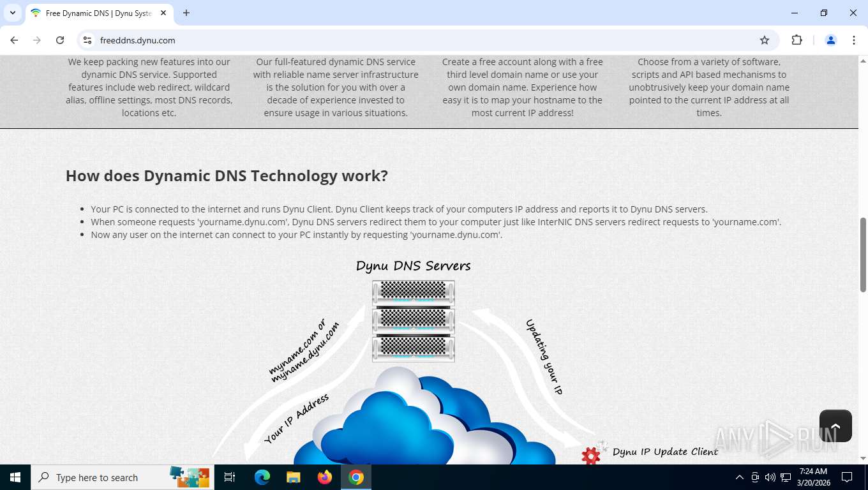Click the 'Our full-featured dynamic DNS service' paragraph
The width and height of the screenshot is (868, 490).
(336, 87)
